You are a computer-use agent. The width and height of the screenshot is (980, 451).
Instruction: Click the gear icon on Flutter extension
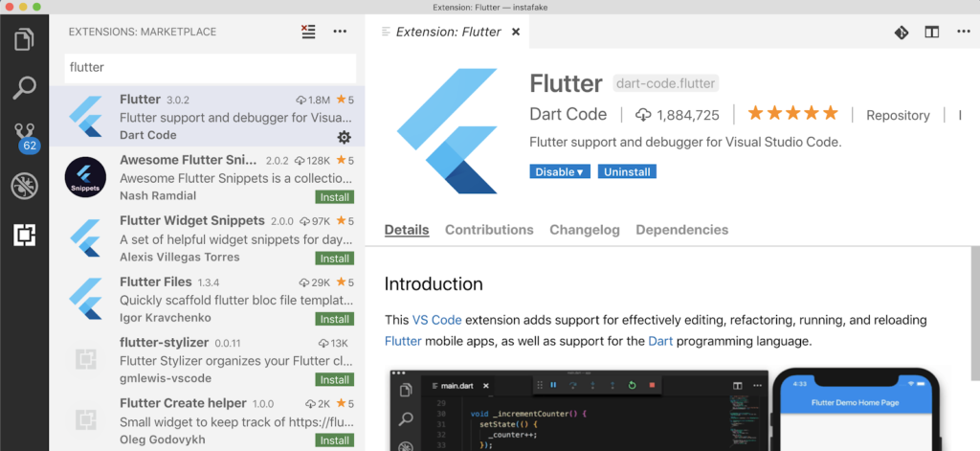click(345, 137)
